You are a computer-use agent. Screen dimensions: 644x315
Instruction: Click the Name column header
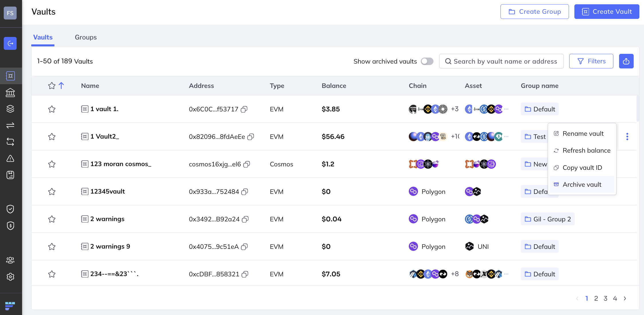click(90, 86)
